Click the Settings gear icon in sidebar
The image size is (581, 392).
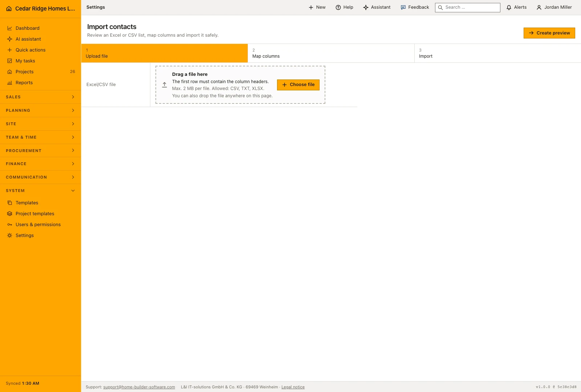pos(10,236)
